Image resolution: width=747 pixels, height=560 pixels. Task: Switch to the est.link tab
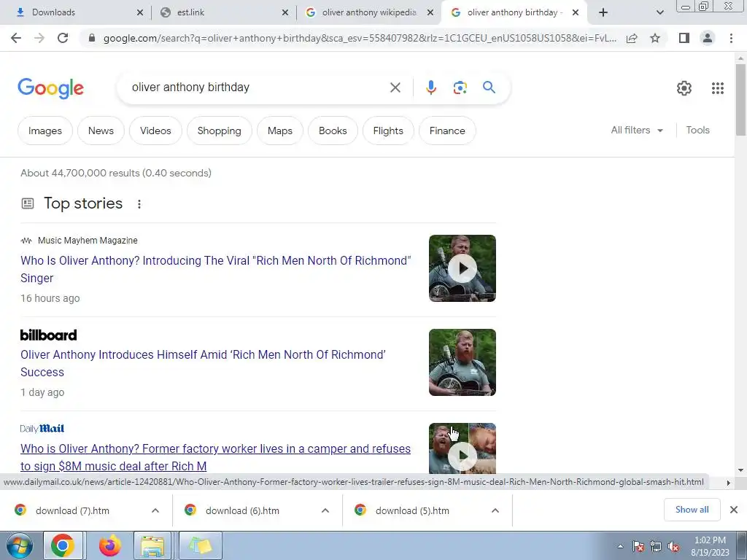[x=222, y=12]
